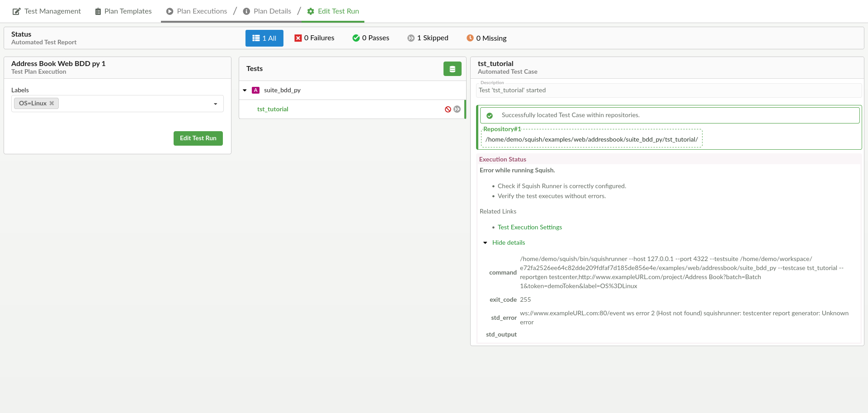Click the green check icon in repository message

[x=490, y=116]
